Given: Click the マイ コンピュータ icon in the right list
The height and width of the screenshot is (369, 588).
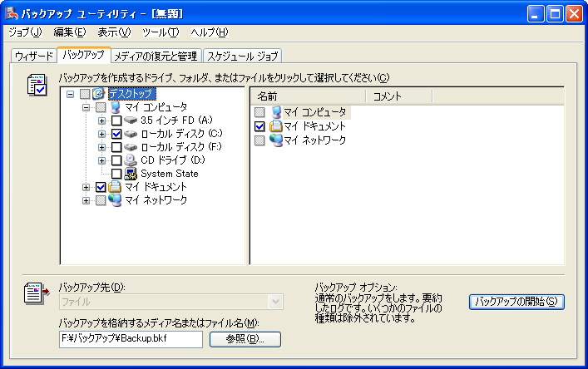Looking at the screenshot, I should coord(276,112).
